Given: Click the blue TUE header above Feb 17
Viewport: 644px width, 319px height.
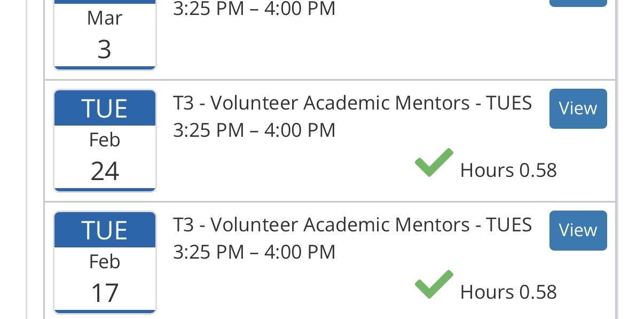Looking at the screenshot, I should click(105, 230).
